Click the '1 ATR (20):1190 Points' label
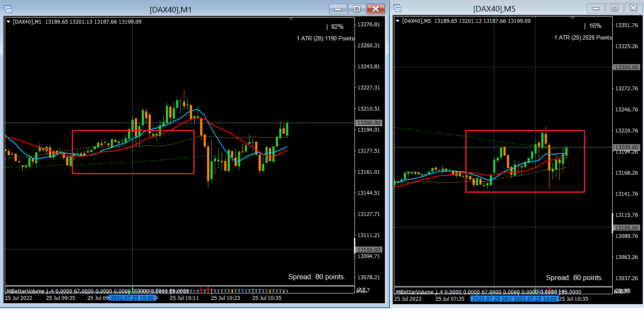Image resolution: width=644 pixels, height=336 pixels. 325,39
